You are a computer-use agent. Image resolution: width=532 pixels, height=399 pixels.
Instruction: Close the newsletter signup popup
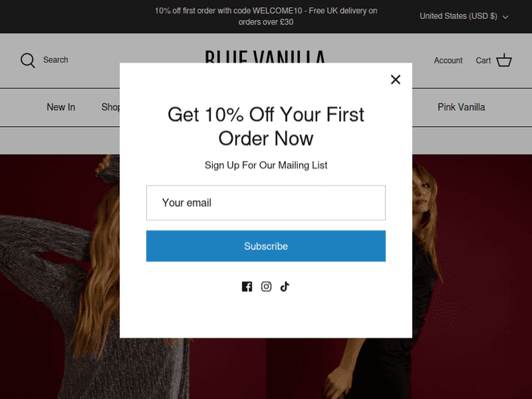[396, 79]
